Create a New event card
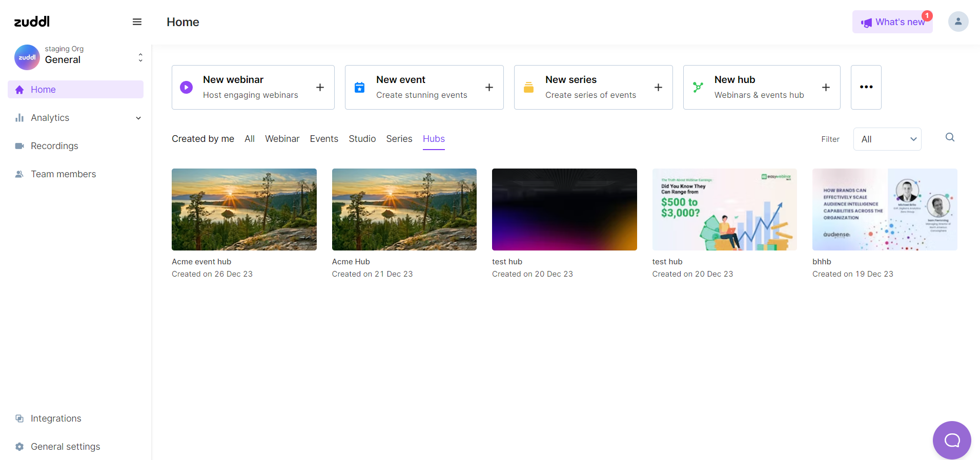 (x=424, y=87)
